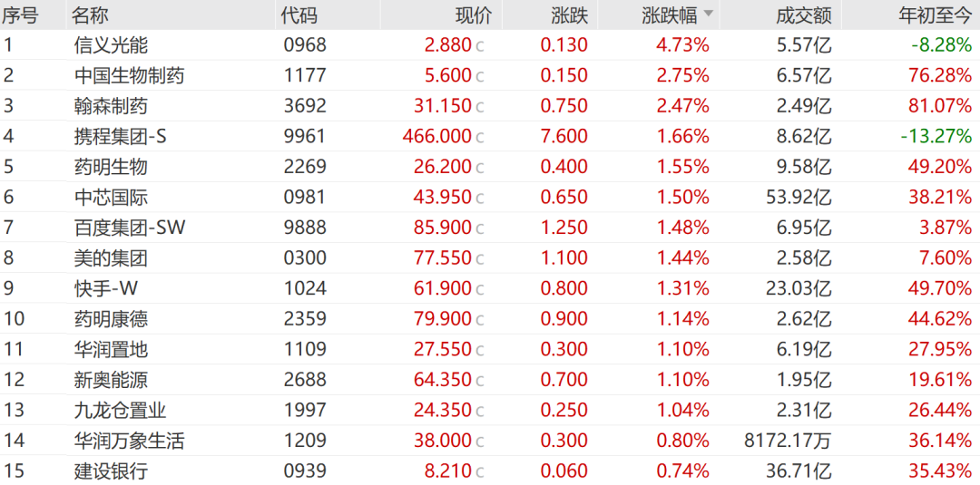Open the 信义光能 stock row
The height and width of the screenshot is (485, 980).
[x=111, y=45]
